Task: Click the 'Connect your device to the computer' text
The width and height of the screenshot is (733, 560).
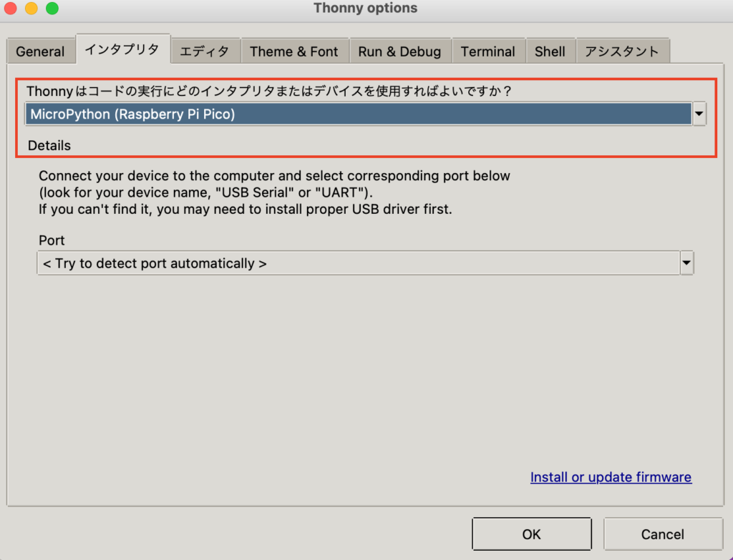Action: (274, 176)
